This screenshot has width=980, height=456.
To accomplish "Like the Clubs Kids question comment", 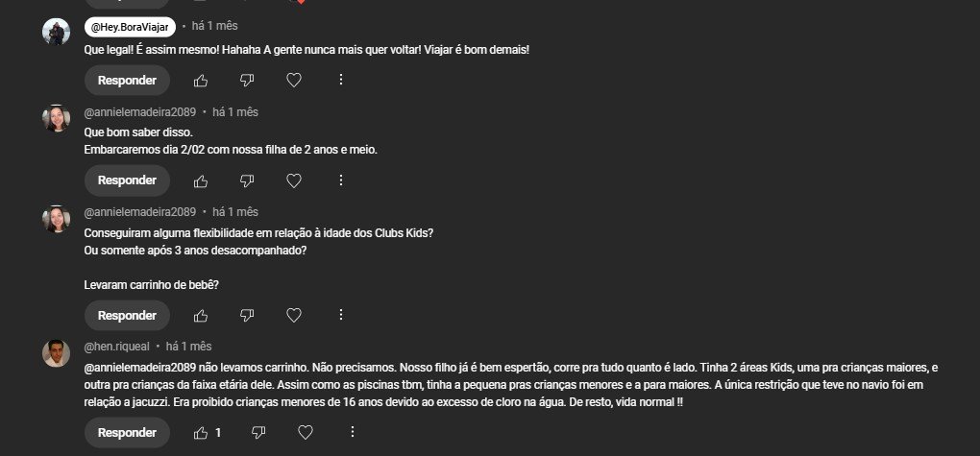I will (x=201, y=316).
